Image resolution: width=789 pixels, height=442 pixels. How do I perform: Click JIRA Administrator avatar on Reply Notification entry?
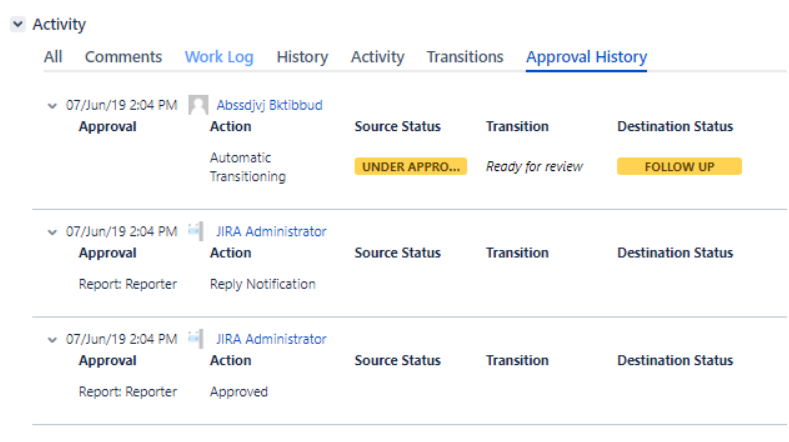[x=195, y=231]
